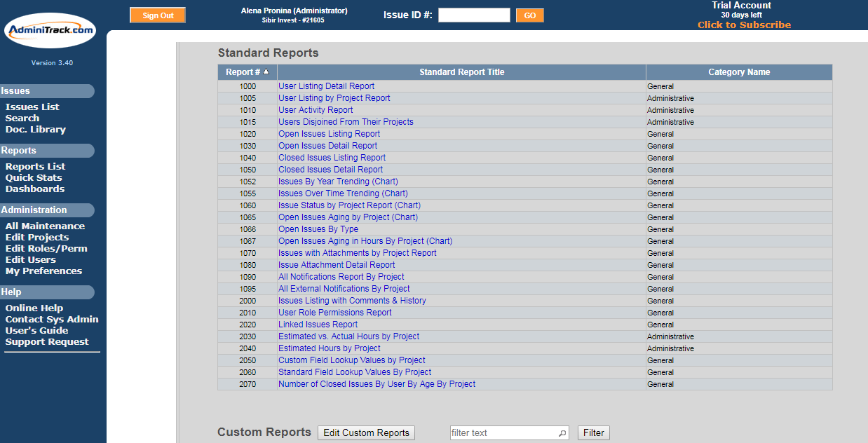Open Doc. Library in the sidebar
868x443 pixels.
click(36, 130)
